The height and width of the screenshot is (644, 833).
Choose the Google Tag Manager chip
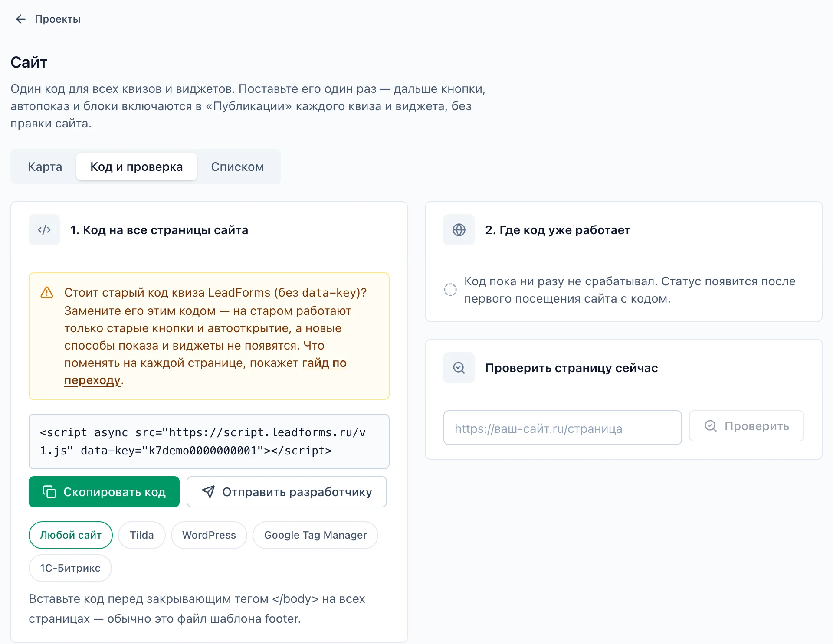(x=315, y=535)
